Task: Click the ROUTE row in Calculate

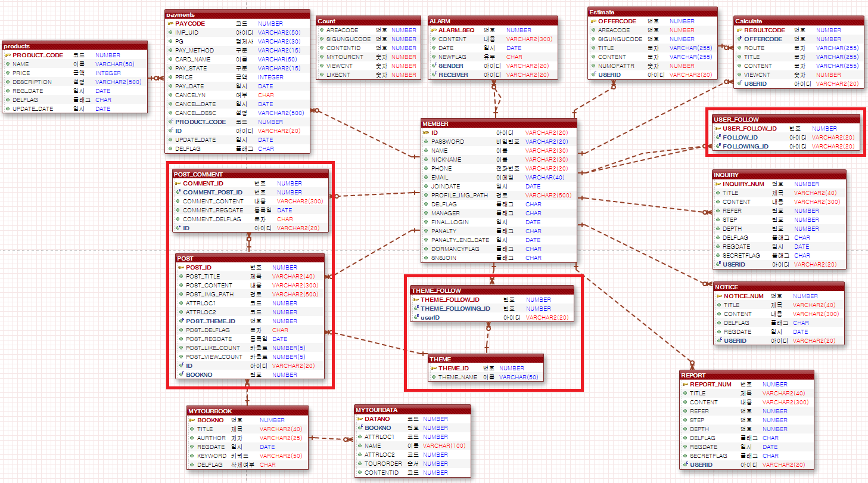Action: (799, 48)
